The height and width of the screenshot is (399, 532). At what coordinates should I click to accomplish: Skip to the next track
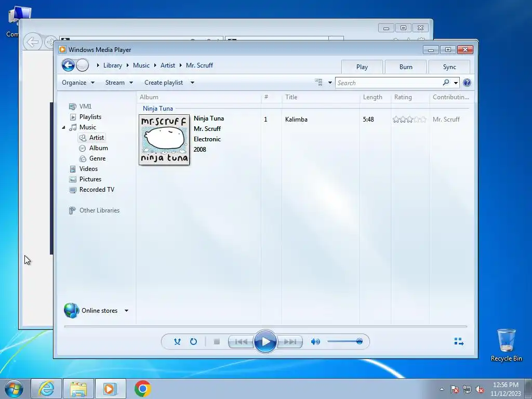(289, 342)
